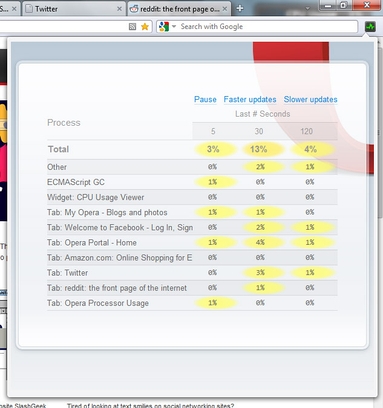383x408 pixels.
Task: Click the 5 seconds column header
Action: click(213, 131)
